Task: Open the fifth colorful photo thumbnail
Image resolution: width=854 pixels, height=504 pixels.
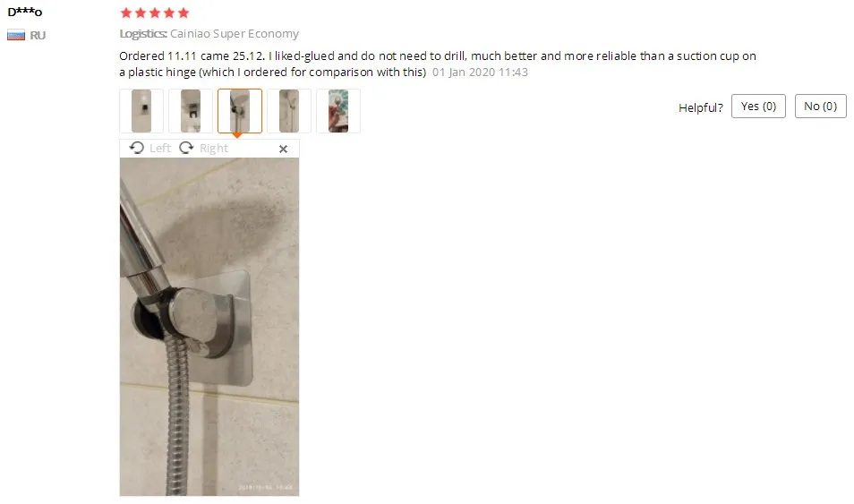Action: point(338,111)
